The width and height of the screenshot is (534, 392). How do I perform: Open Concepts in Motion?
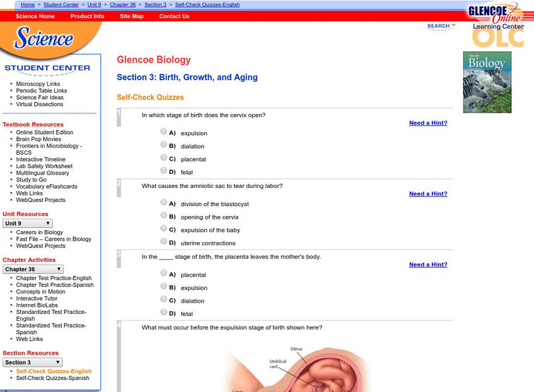tap(41, 291)
